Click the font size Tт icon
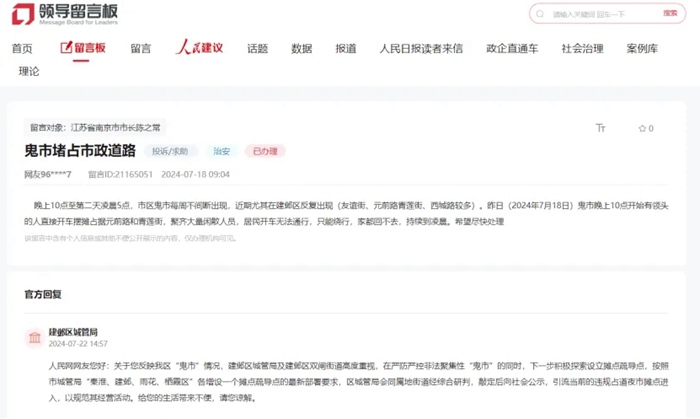Viewport: 700px width, 419px height. point(601,128)
